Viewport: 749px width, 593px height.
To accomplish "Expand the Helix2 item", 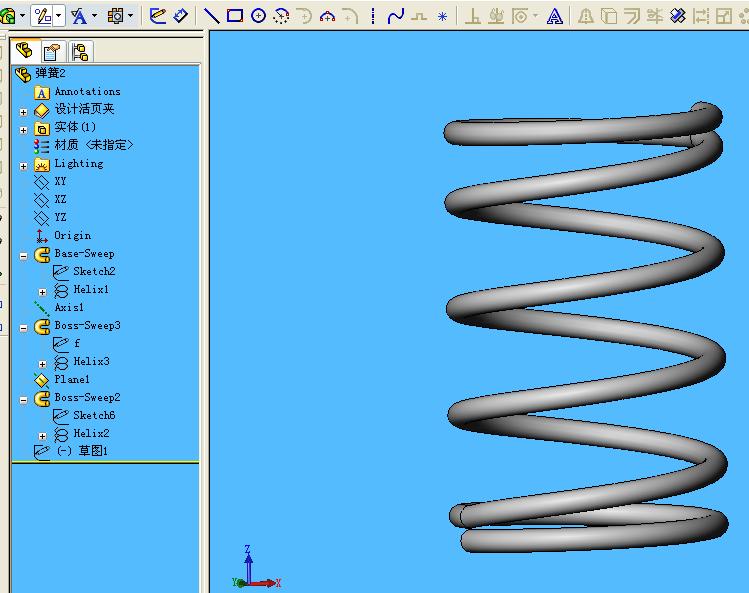I will [43, 436].
